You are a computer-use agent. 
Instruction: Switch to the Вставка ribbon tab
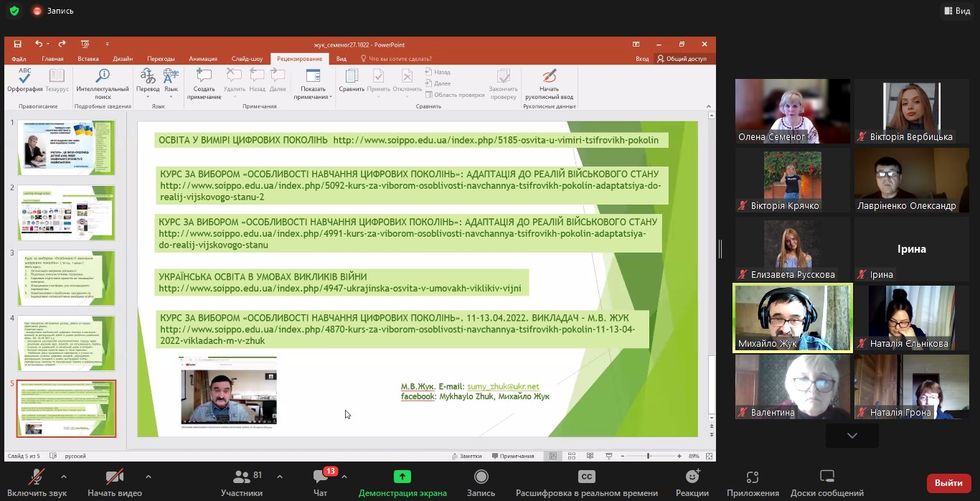[88, 59]
